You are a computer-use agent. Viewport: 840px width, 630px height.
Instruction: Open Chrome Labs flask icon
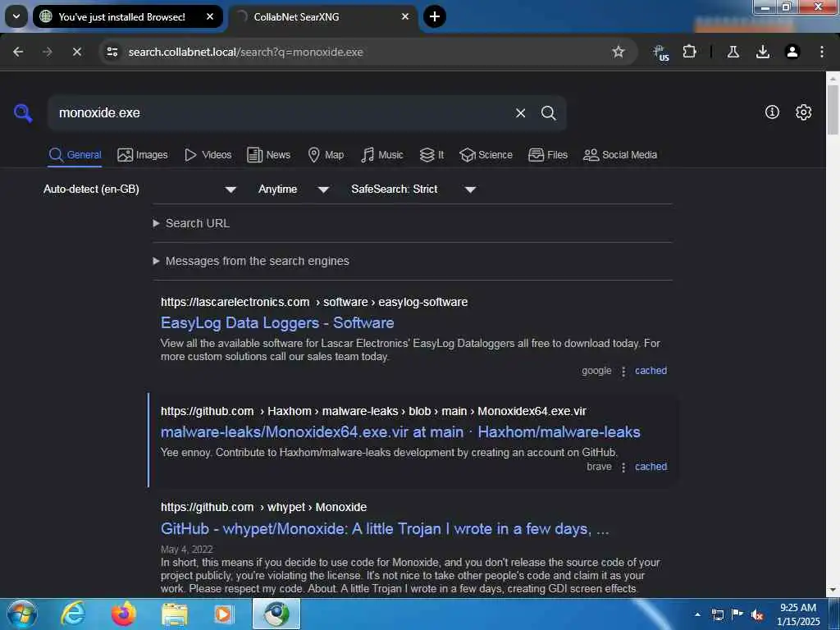point(733,52)
